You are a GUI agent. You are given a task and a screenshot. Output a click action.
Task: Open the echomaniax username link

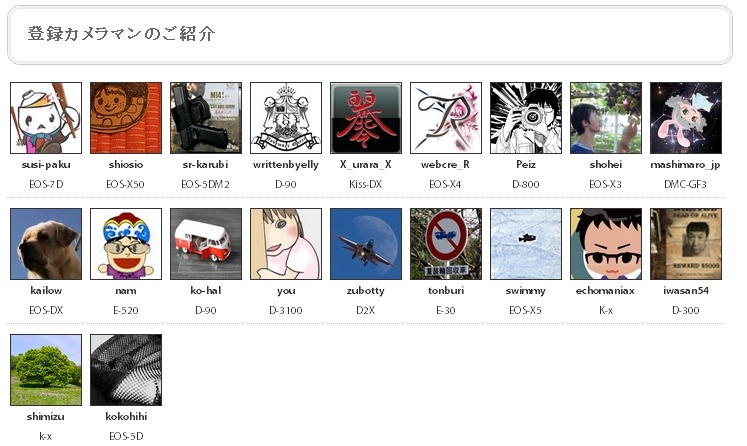click(x=606, y=290)
